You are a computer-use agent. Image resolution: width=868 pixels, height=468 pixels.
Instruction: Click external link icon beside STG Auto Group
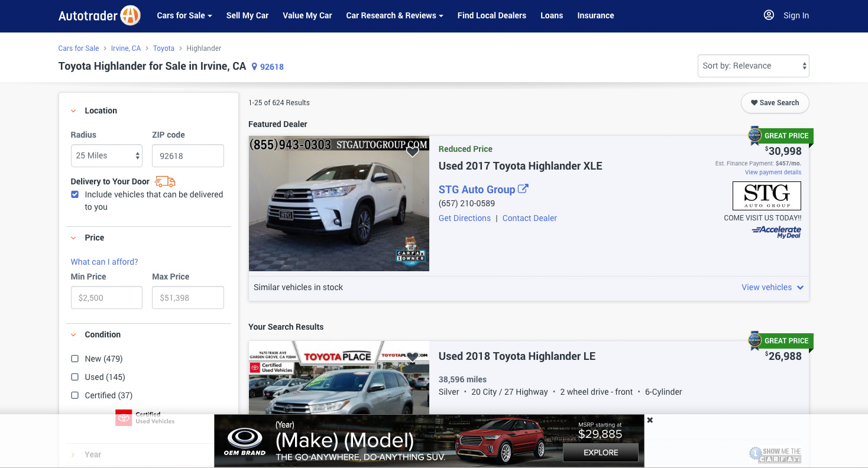click(523, 189)
